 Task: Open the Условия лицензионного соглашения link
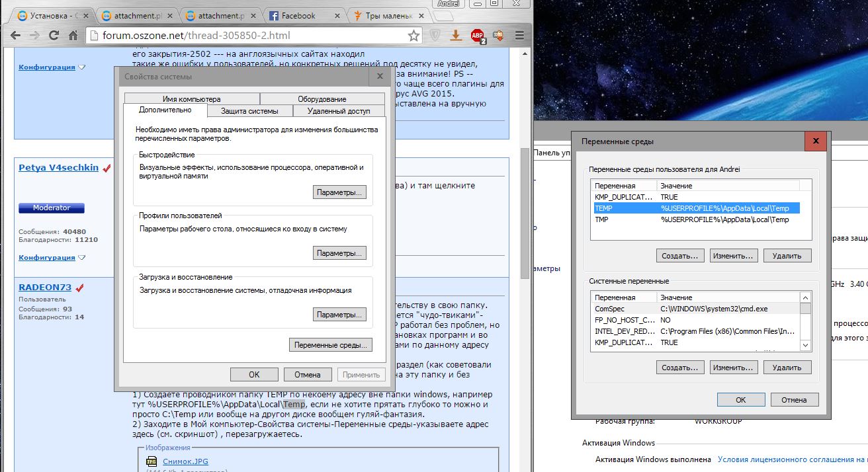(793, 459)
